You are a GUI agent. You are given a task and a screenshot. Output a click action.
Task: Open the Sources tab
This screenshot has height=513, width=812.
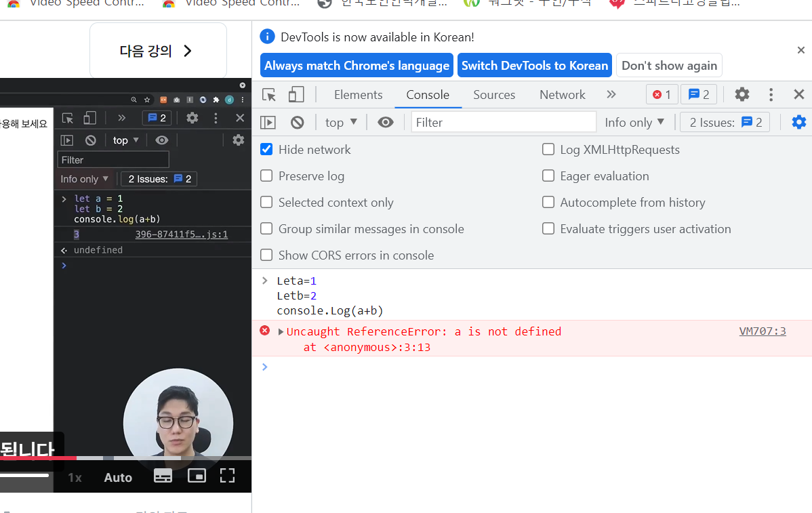(x=494, y=95)
